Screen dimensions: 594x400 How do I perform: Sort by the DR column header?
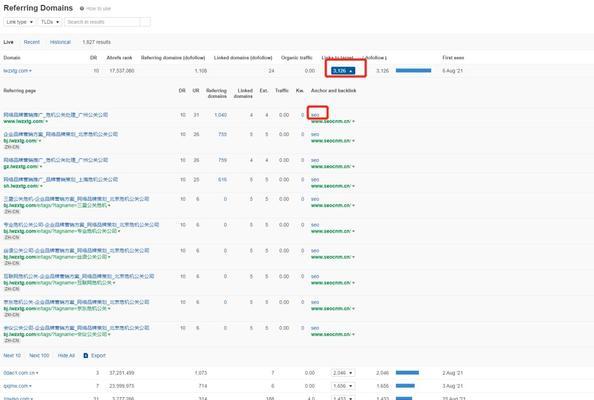(x=93, y=58)
